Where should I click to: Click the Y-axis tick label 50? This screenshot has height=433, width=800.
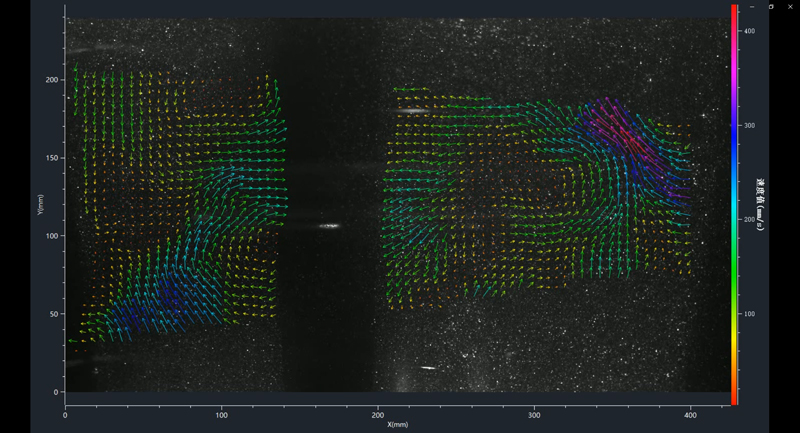(55, 314)
